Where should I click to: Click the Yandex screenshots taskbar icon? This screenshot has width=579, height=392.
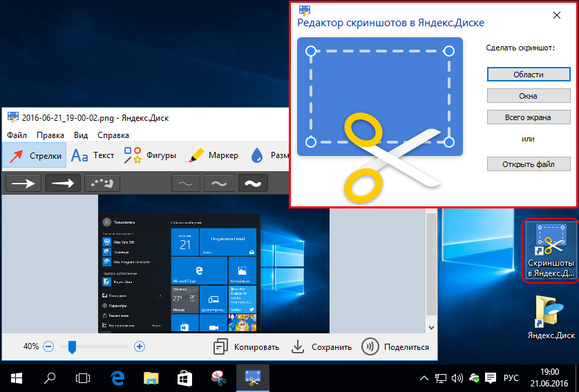point(253,378)
